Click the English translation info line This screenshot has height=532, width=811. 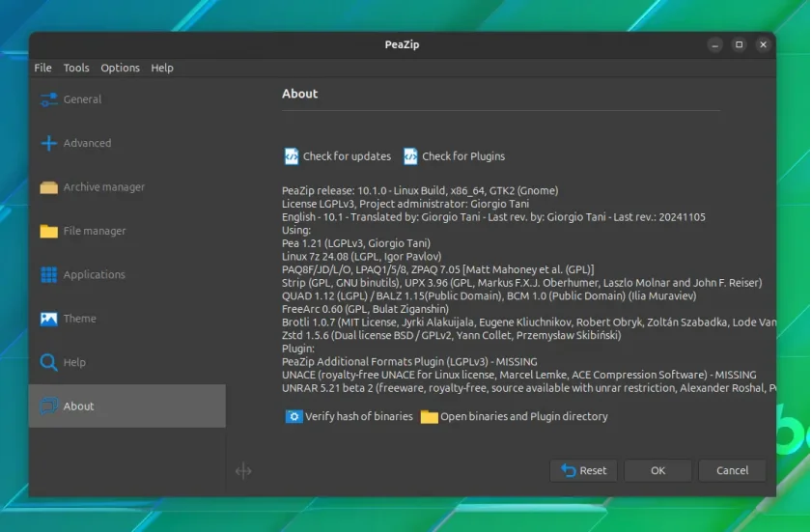point(493,217)
